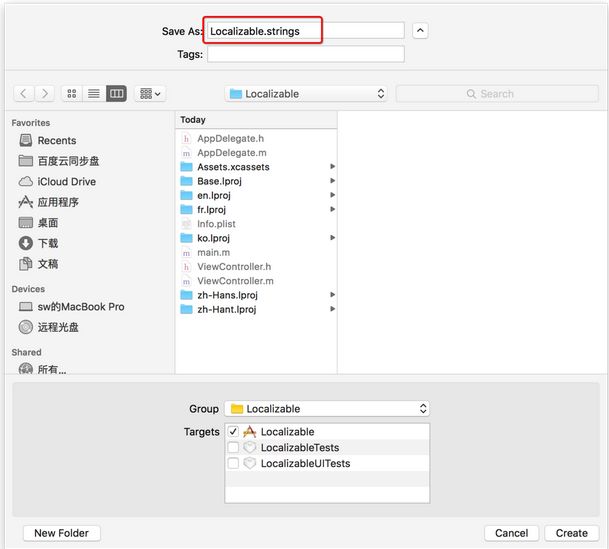The width and height of the screenshot is (609, 549).
Task: Open 下载 in the sidebar
Action: pos(38,243)
